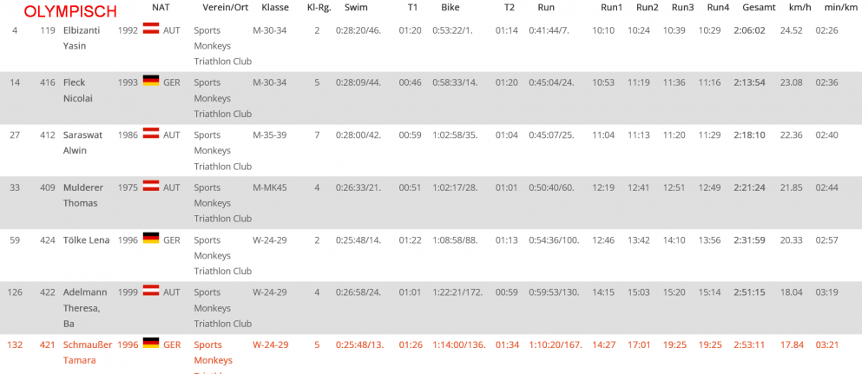The image size is (868, 374).
Task: Click total time 2:13:54 for Fleck Nicolai
Action: click(x=748, y=82)
